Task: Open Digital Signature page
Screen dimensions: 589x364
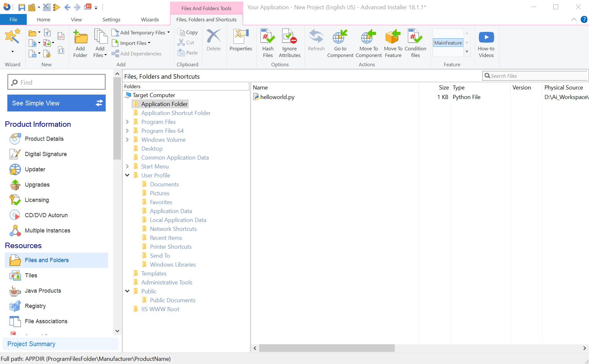Action: pyautogui.click(x=46, y=154)
